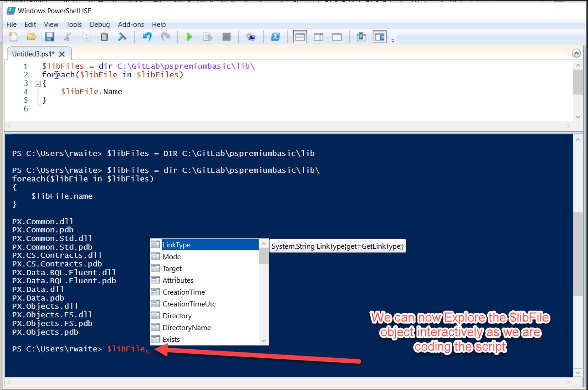Open the File menu
The image size is (588, 390).
(11, 24)
